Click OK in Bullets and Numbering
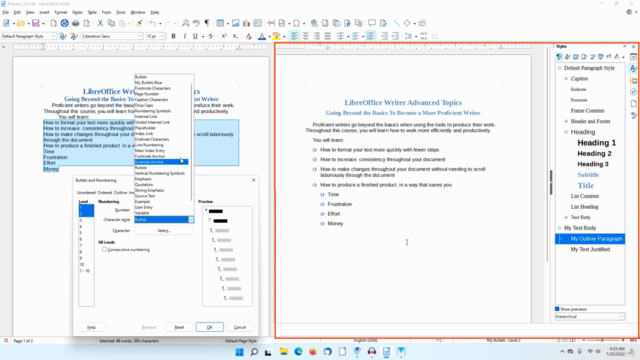Image resolution: width=640 pixels, height=360 pixels. (x=209, y=327)
